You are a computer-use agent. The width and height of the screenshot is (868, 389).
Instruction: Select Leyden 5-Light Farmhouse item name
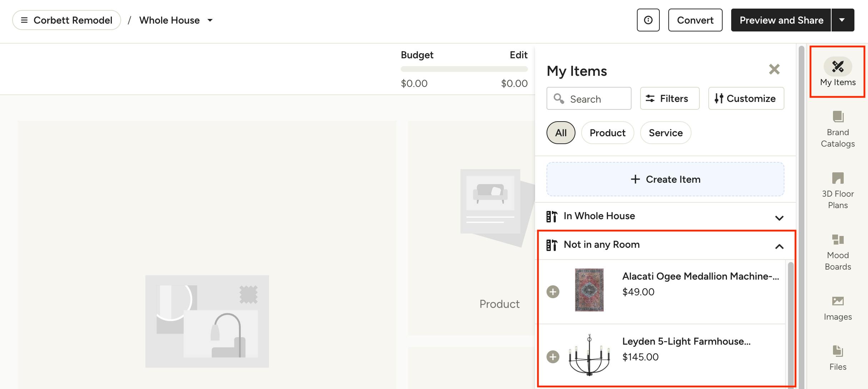click(x=686, y=341)
